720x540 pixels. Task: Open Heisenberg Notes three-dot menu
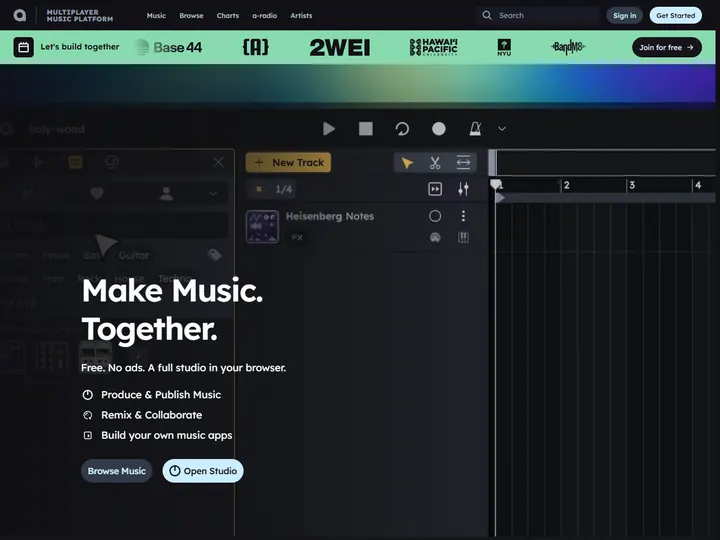463,216
